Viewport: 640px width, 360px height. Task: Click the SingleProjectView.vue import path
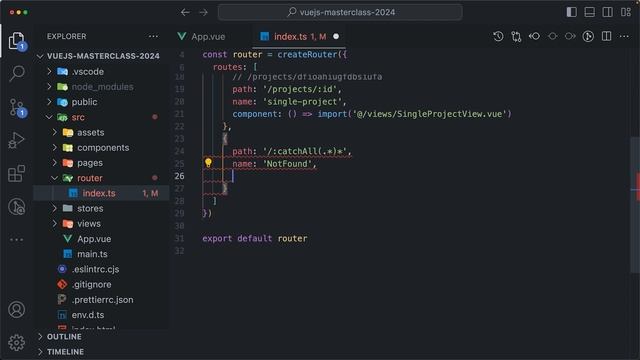[x=429, y=114]
